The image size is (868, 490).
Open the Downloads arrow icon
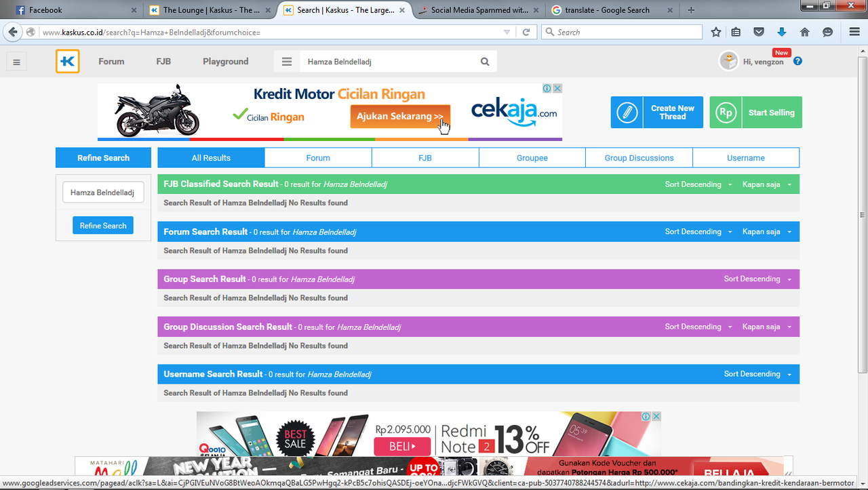[782, 32]
